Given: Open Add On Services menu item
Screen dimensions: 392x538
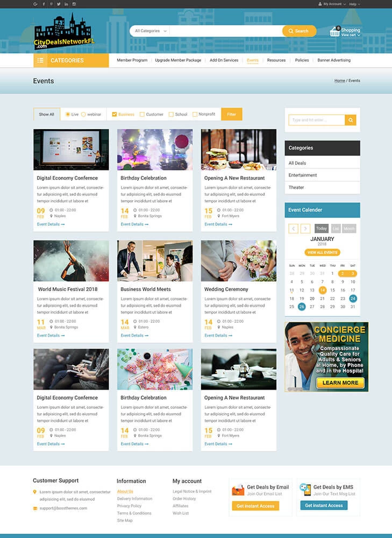Looking at the screenshot, I should tap(224, 60).
